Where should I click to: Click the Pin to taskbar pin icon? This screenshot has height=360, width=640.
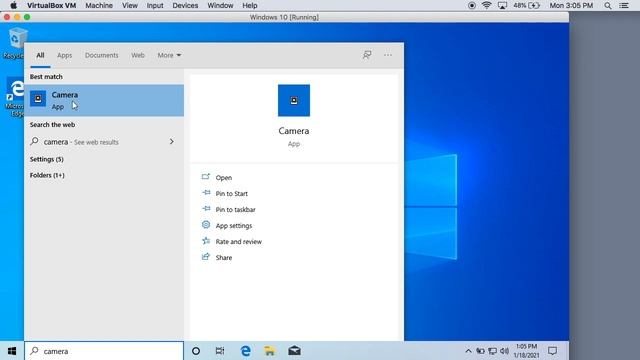point(206,209)
